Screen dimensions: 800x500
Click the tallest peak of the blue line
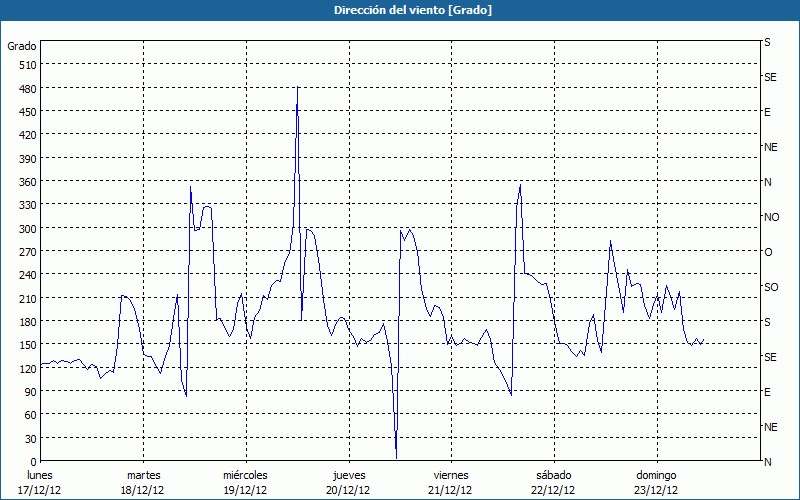(298, 88)
